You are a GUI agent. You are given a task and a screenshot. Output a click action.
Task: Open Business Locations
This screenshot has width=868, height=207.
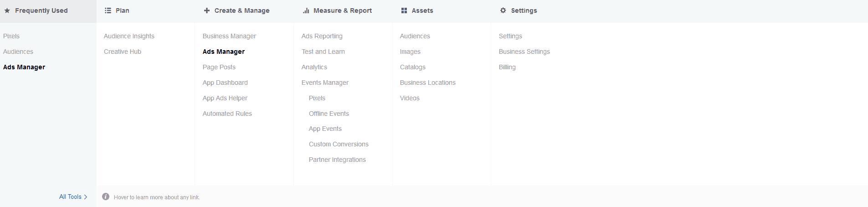428,83
